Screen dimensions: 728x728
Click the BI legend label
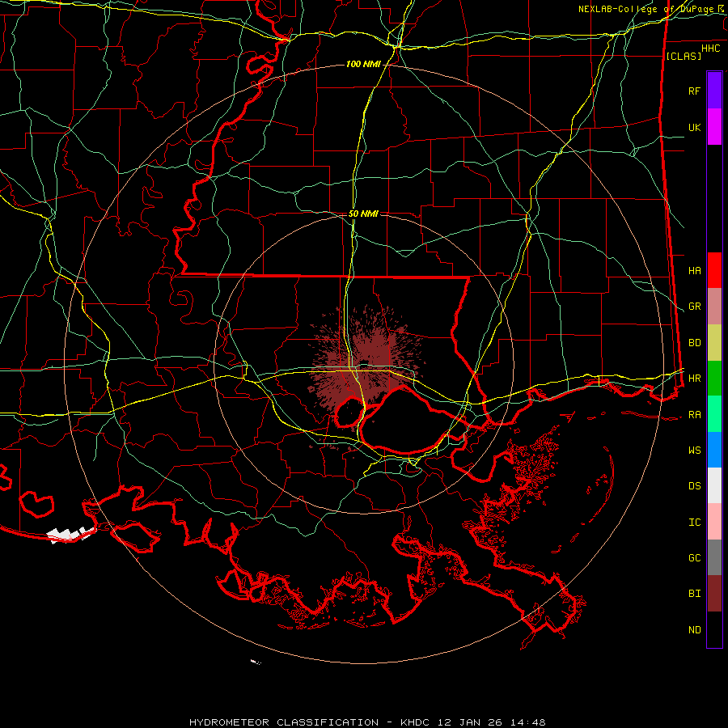point(694,594)
